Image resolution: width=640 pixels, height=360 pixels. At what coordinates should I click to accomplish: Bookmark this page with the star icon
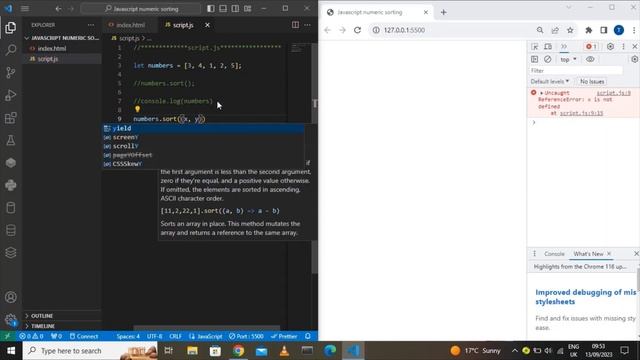570,30
